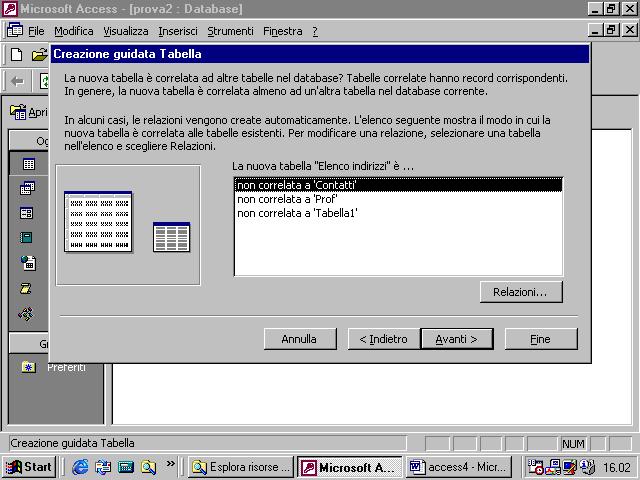Select 'non correlata a Prof' row
Screen dimensions: 640x480
point(398,199)
